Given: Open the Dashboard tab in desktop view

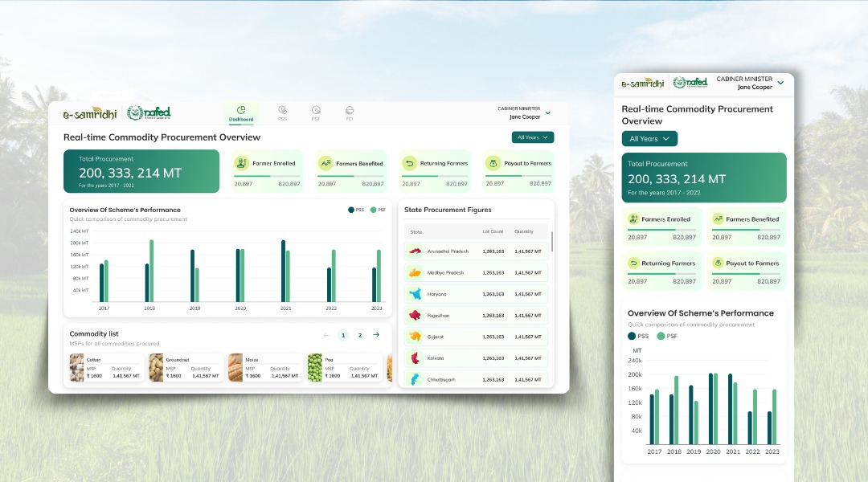Looking at the screenshot, I should click(241, 113).
